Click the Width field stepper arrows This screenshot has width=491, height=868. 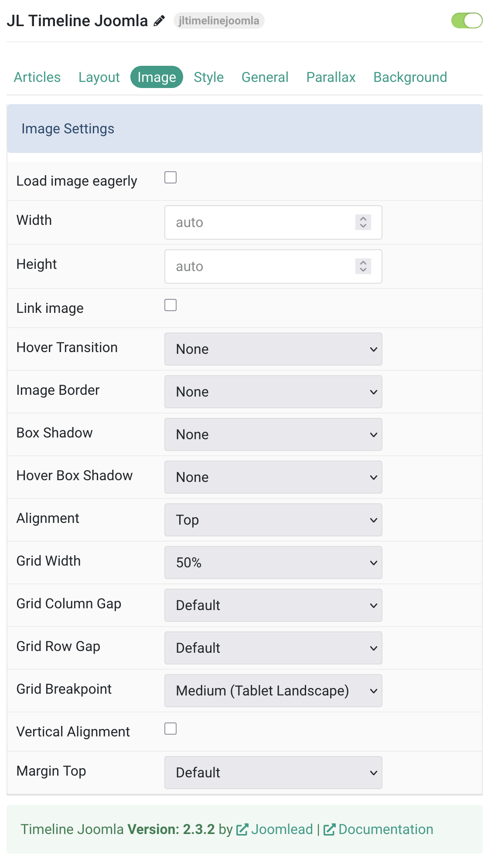(363, 222)
